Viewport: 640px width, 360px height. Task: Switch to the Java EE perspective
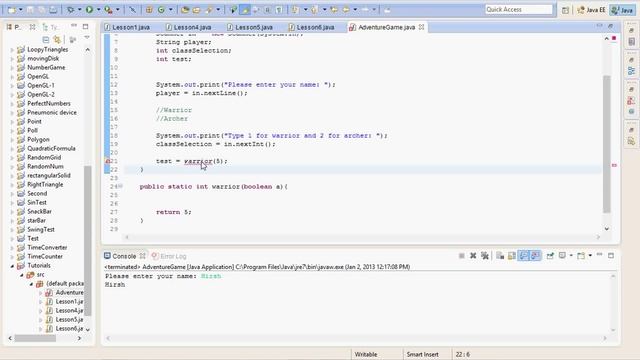pos(591,10)
